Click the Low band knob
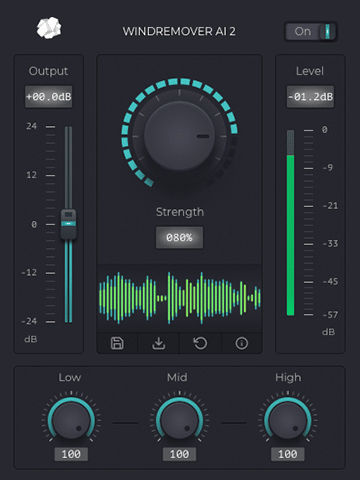360x480 pixels. (x=71, y=420)
